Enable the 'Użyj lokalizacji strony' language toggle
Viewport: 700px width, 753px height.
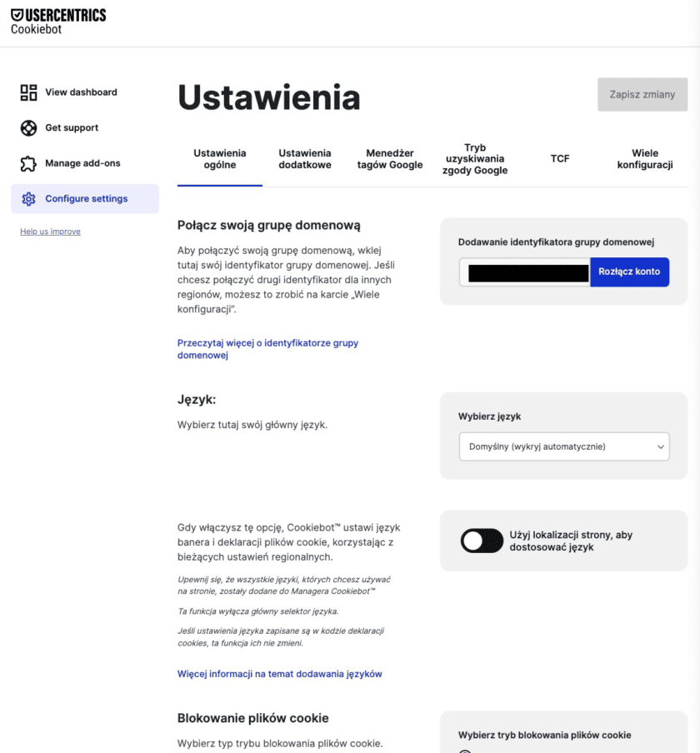[x=481, y=541]
